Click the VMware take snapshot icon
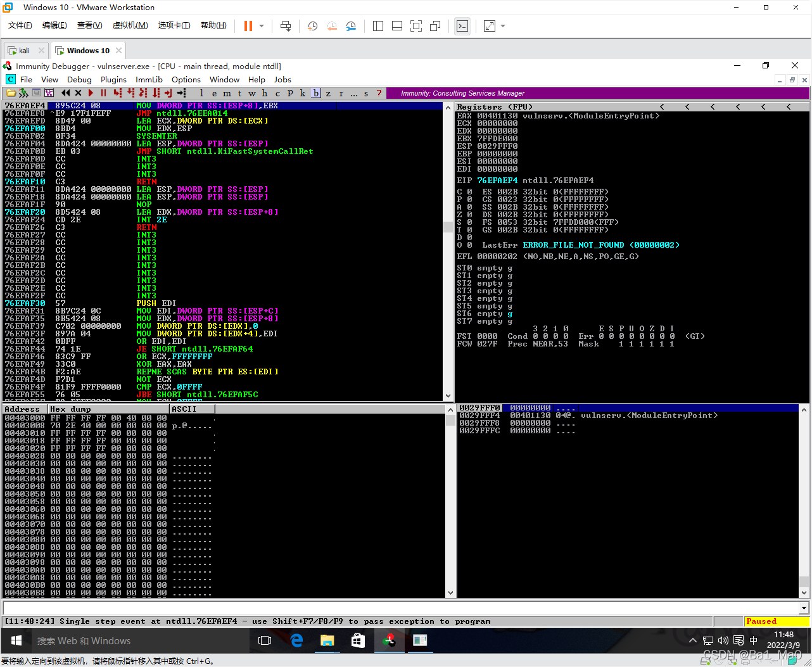 pos(313,26)
